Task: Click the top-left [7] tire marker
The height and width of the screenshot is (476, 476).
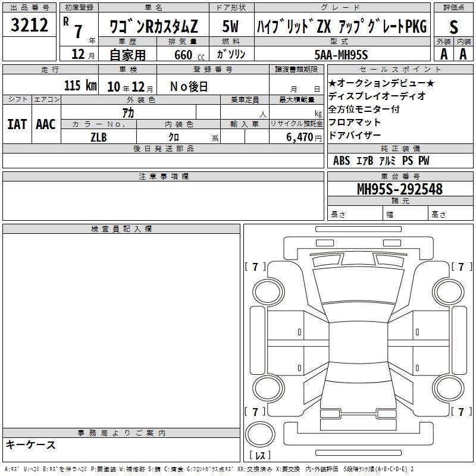Action: pos(255,267)
